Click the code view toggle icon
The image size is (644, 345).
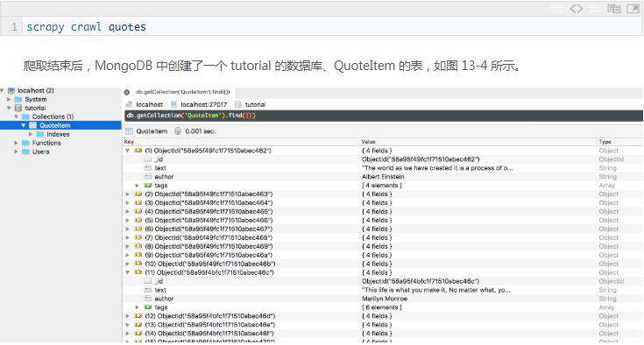[x=577, y=8]
